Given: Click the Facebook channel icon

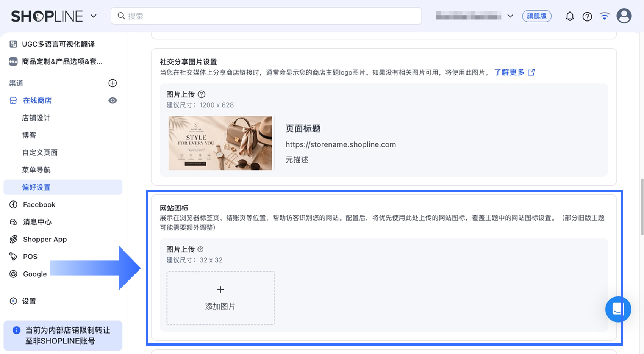Looking at the screenshot, I should point(13,205).
